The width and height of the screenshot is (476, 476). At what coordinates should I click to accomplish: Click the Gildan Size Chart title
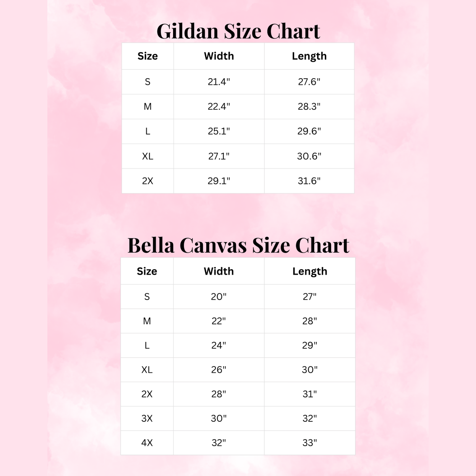tap(238, 31)
